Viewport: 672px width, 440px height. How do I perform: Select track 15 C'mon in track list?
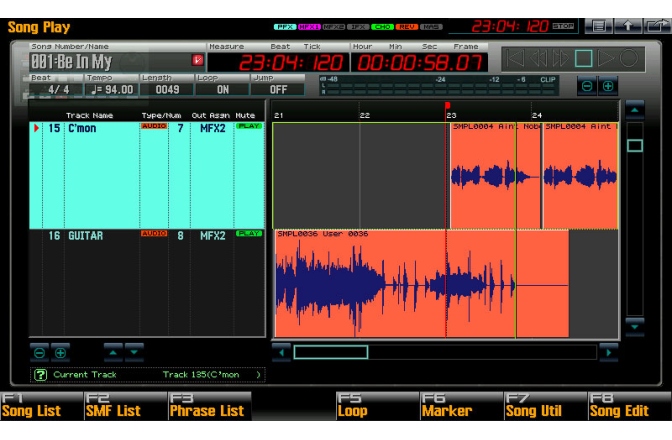click(x=147, y=175)
